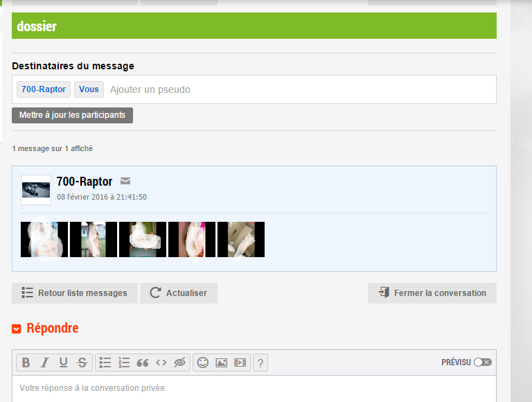Viewport: 532px width, 402px height.
Task: Go back via Retour liste messages
Action: point(75,293)
